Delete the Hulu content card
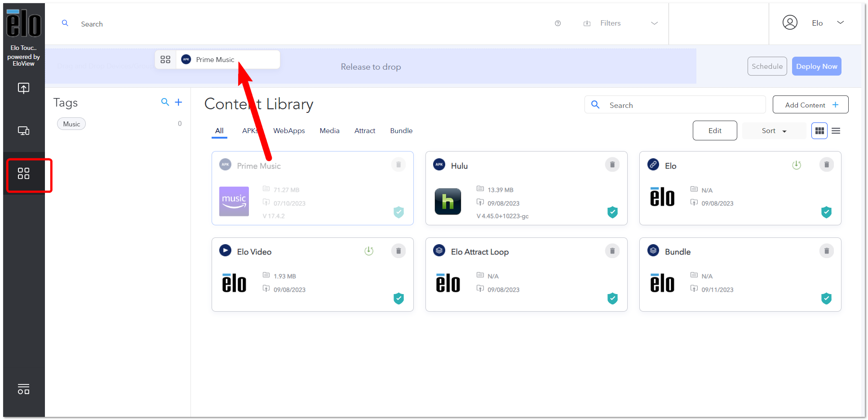Viewport: 868px width, 420px height. pos(612,165)
